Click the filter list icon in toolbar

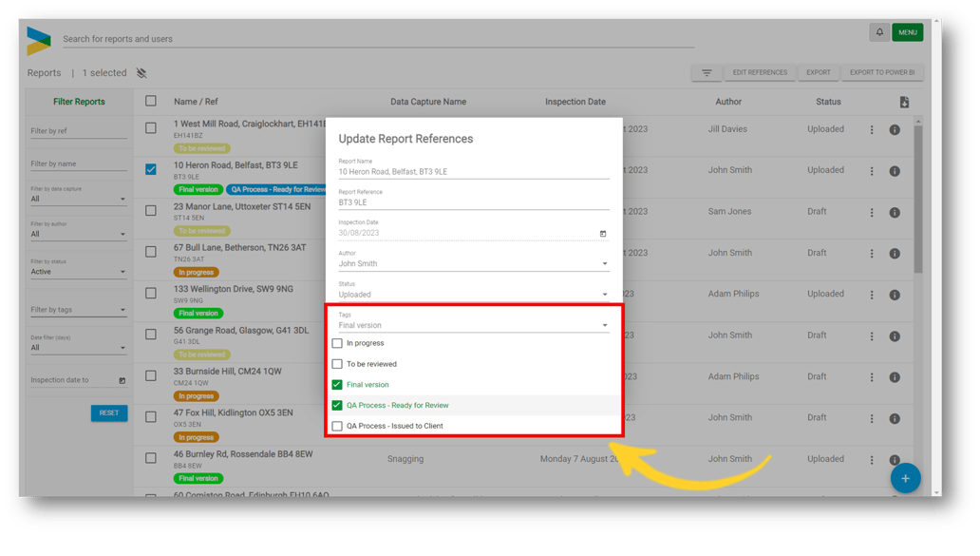(707, 73)
